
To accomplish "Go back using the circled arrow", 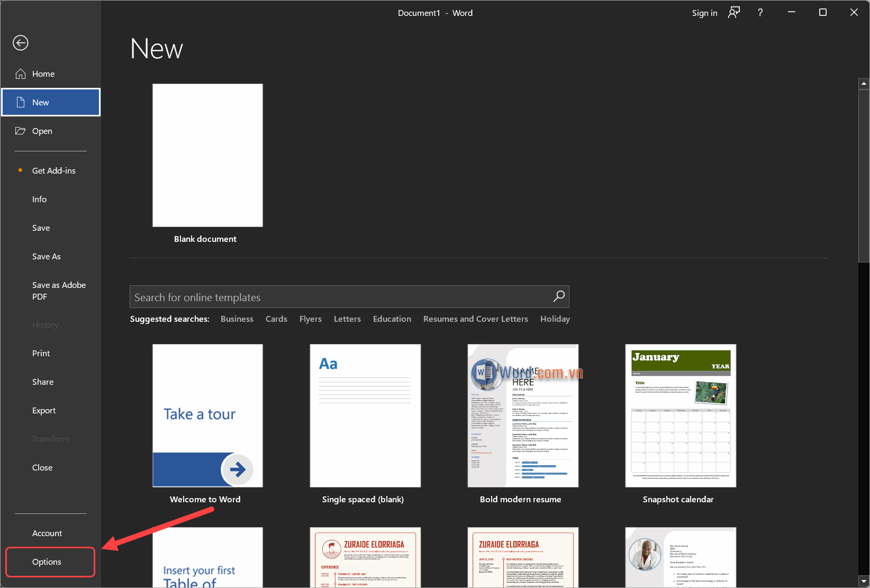I will pyautogui.click(x=21, y=43).
